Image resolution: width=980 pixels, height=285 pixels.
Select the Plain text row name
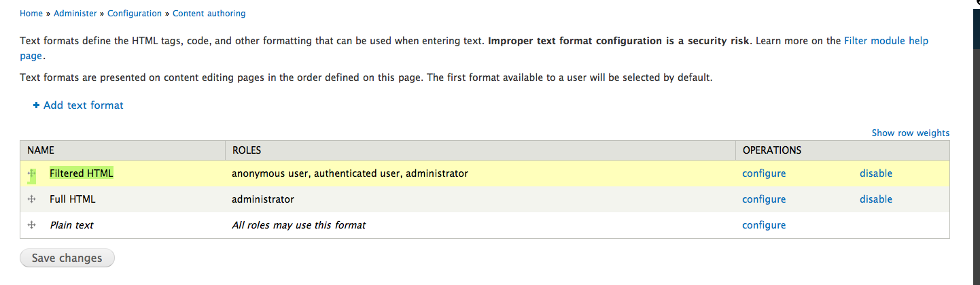tap(71, 225)
